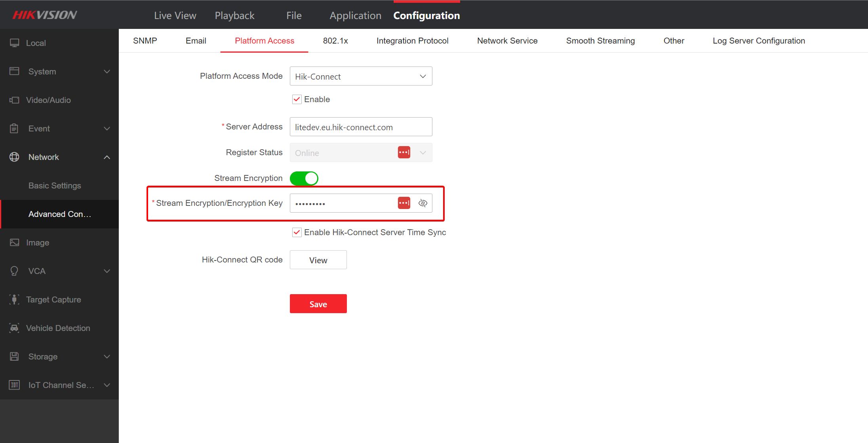Select the Storage disk icon
868x443 pixels.
click(x=14, y=356)
